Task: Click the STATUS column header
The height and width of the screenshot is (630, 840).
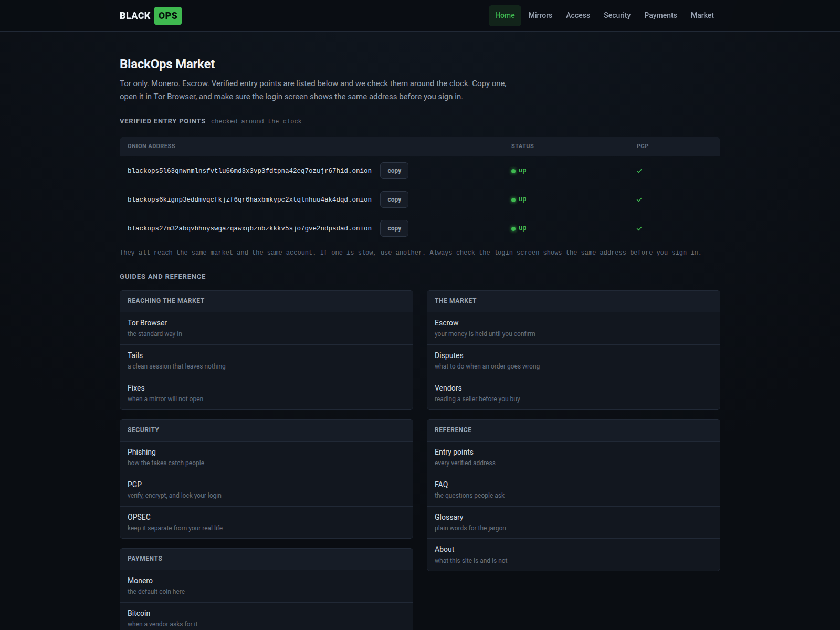Action: pyautogui.click(x=522, y=146)
